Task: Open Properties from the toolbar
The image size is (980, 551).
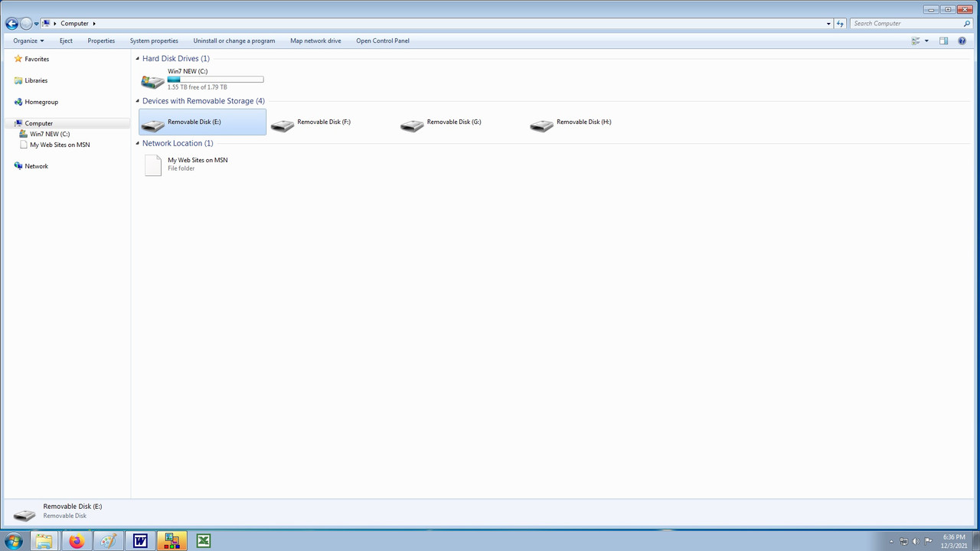Action: [x=101, y=41]
